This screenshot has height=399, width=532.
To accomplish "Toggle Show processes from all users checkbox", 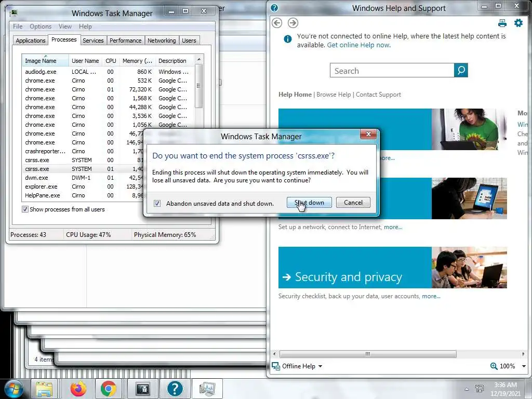I will pos(25,209).
